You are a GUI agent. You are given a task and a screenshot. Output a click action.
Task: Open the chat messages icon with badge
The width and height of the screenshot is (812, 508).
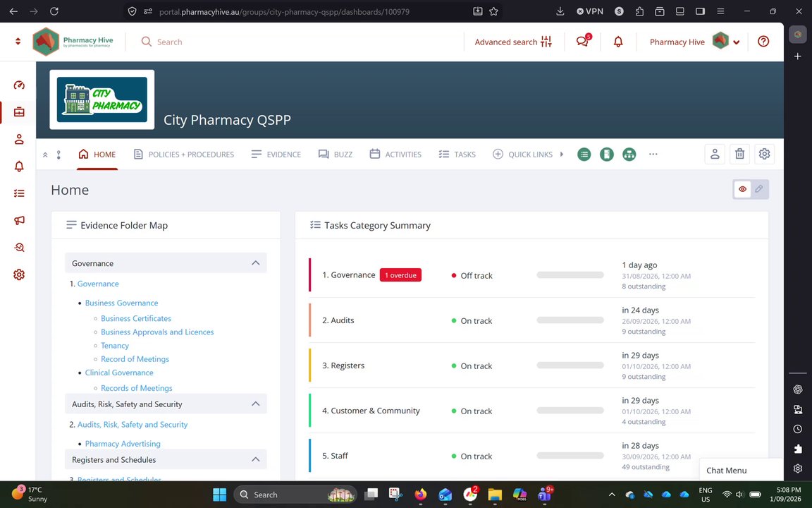click(583, 42)
